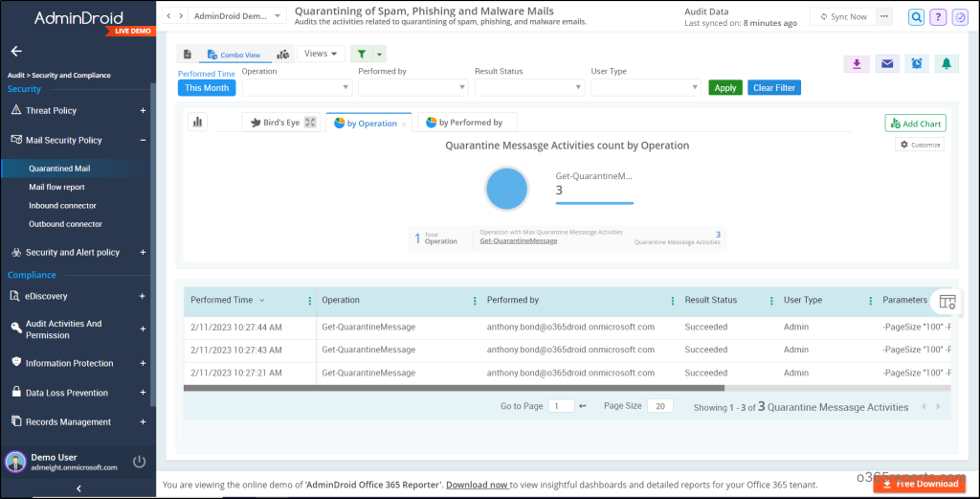Open the Performed by filter dropdown
This screenshot has height=499, width=980.
[x=413, y=87]
